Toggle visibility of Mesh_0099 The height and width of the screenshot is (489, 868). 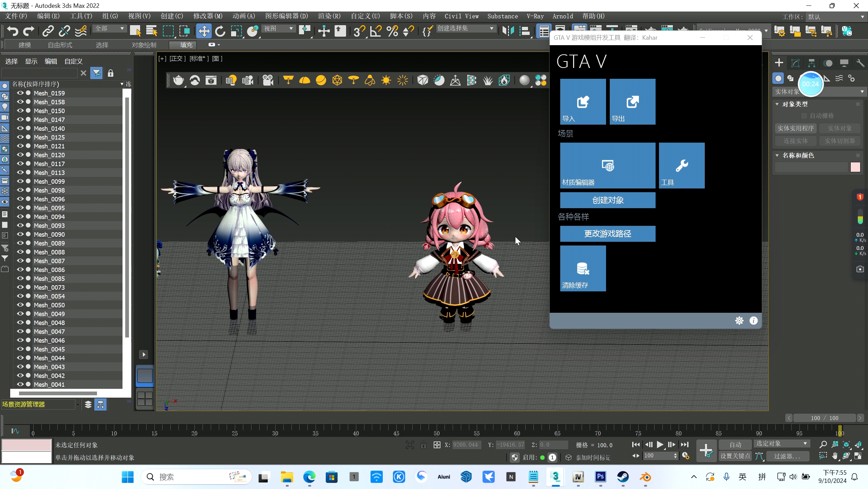[x=20, y=181]
